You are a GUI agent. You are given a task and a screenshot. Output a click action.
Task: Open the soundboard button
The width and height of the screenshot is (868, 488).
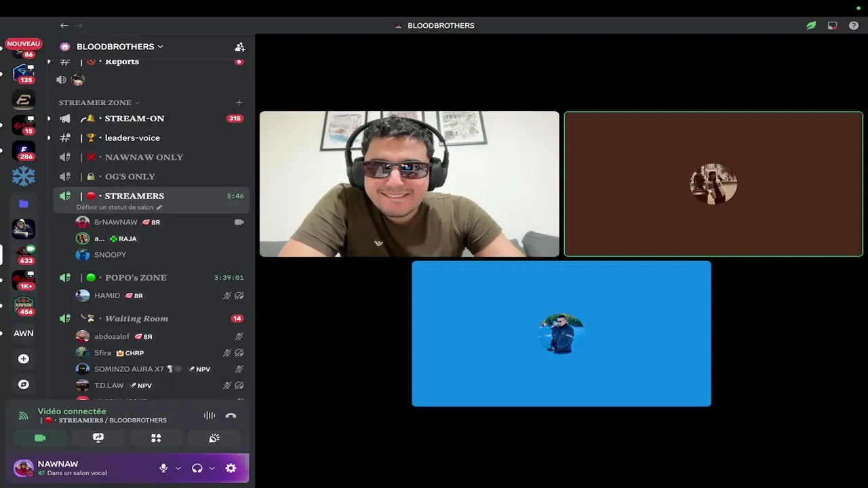(x=214, y=438)
